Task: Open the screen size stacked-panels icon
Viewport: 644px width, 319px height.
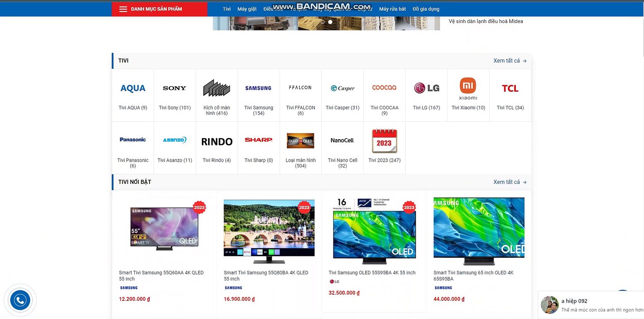Action: (x=216, y=88)
